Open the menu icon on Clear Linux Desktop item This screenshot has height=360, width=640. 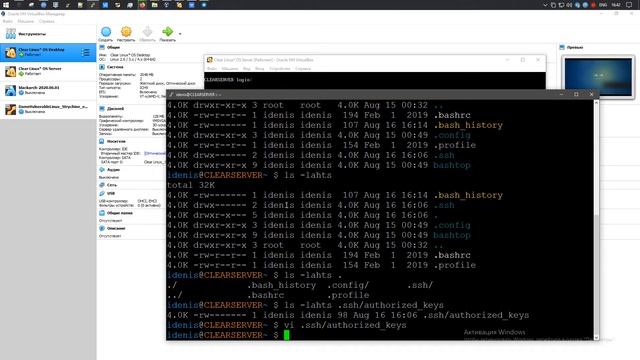(86, 52)
